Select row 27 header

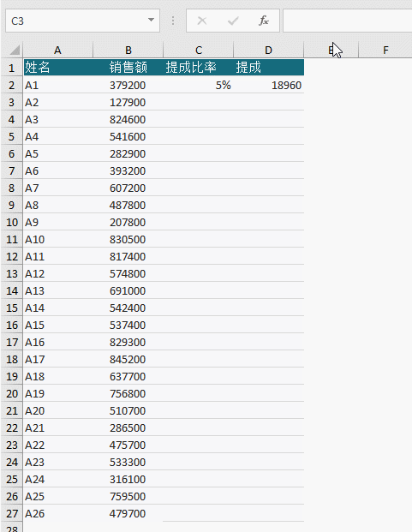[11, 513]
